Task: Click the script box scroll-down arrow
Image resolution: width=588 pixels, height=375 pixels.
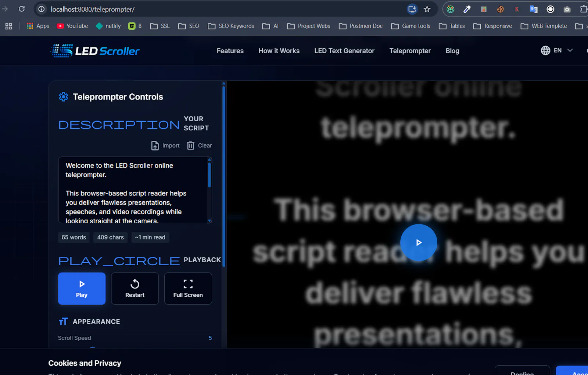Action: pos(209,221)
